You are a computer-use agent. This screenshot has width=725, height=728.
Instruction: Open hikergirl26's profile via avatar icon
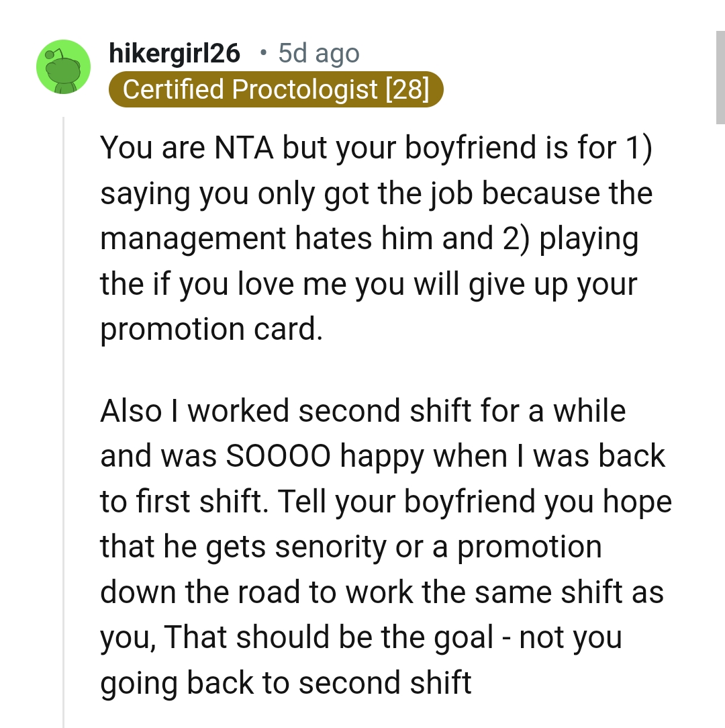click(63, 66)
